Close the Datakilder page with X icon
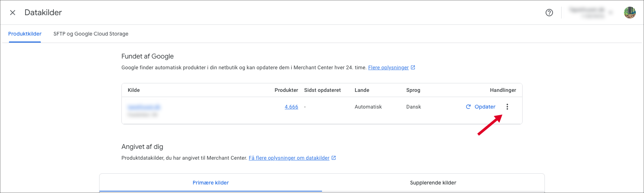 coord(13,13)
